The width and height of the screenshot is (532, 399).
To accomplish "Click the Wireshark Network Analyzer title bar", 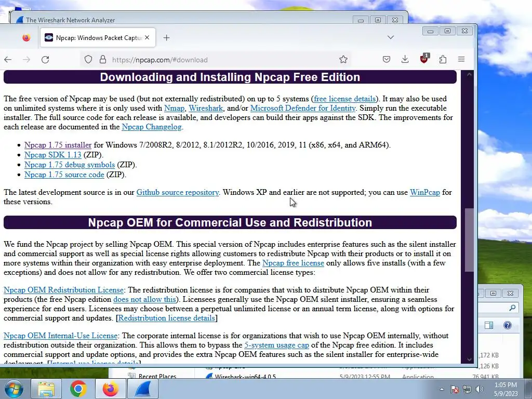I will (183, 20).
